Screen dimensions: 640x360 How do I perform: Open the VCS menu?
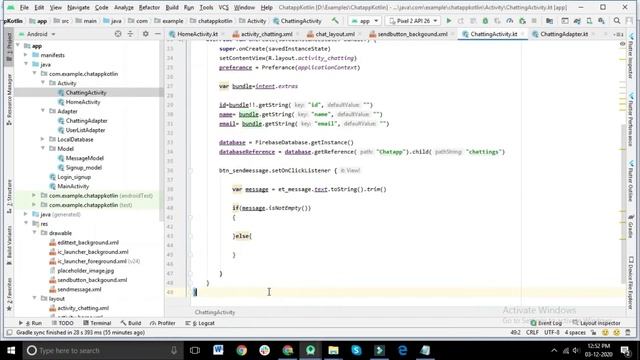pyautogui.click(x=223, y=7)
